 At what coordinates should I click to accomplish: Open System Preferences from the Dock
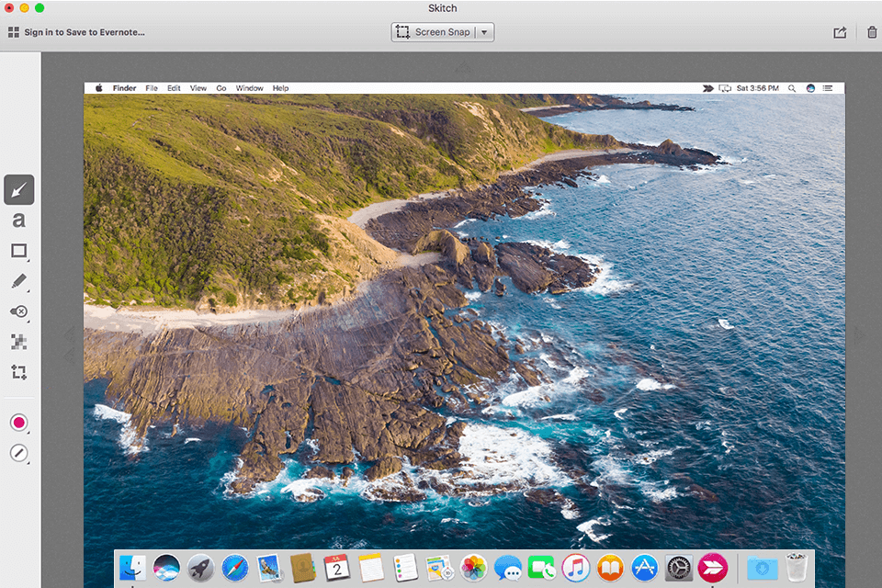677,568
